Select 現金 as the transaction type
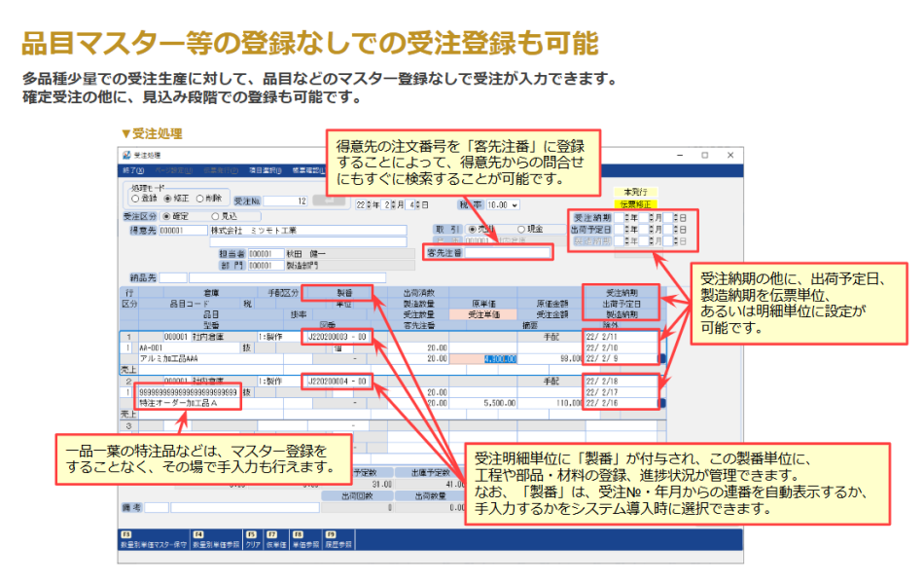 point(521,228)
